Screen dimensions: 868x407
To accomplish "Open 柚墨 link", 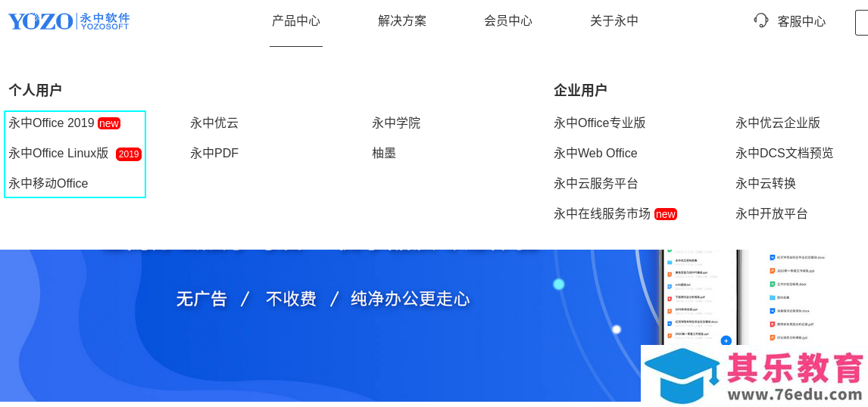I will (384, 153).
